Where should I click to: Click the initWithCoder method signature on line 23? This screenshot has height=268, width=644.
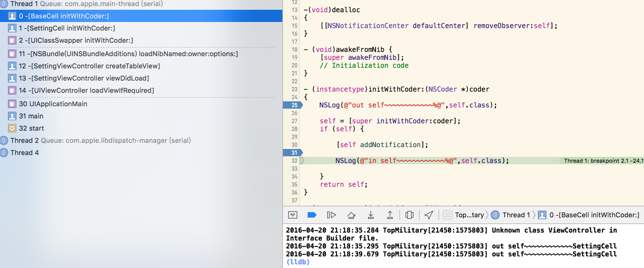tap(396, 89)
